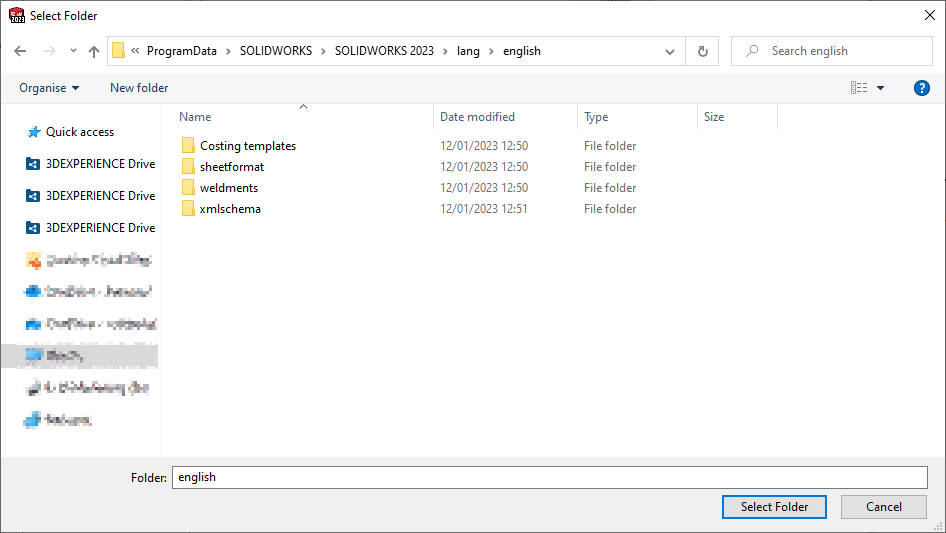This screenshot has width=946, height=533.
Task: Click the change view layout icon
Action: coord(859,88)
